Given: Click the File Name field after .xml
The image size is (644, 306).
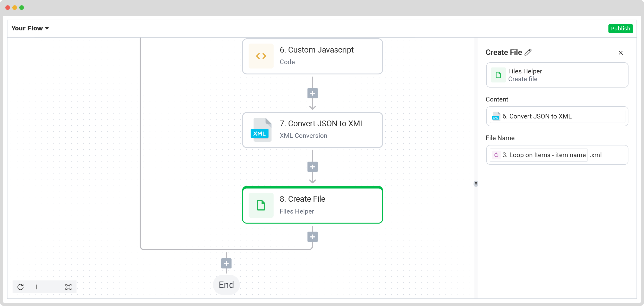Looking at the screenshot, I should (614, 155).
